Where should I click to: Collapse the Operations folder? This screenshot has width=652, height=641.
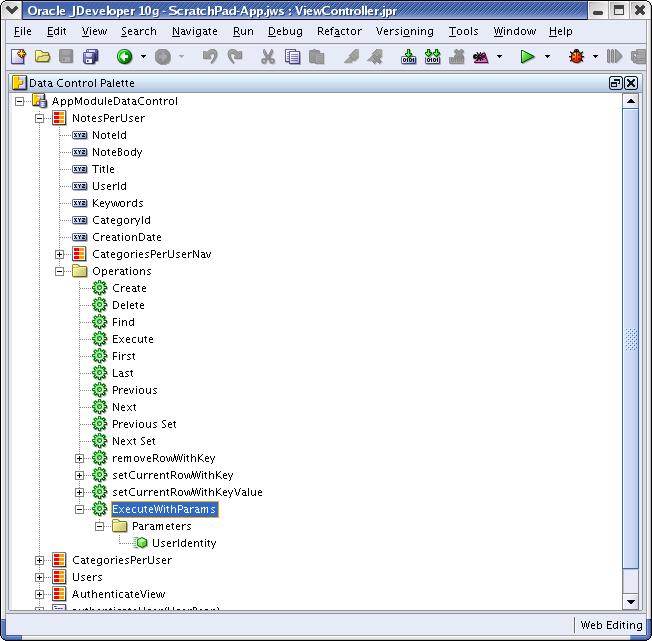[59, 271]
